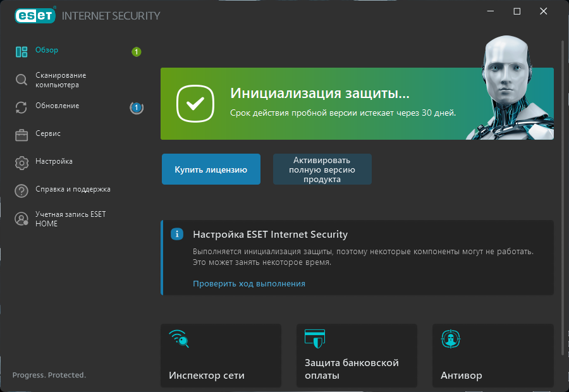Open the Проверить ход выполнения link

pyautogui.click(x=249, y=283)
